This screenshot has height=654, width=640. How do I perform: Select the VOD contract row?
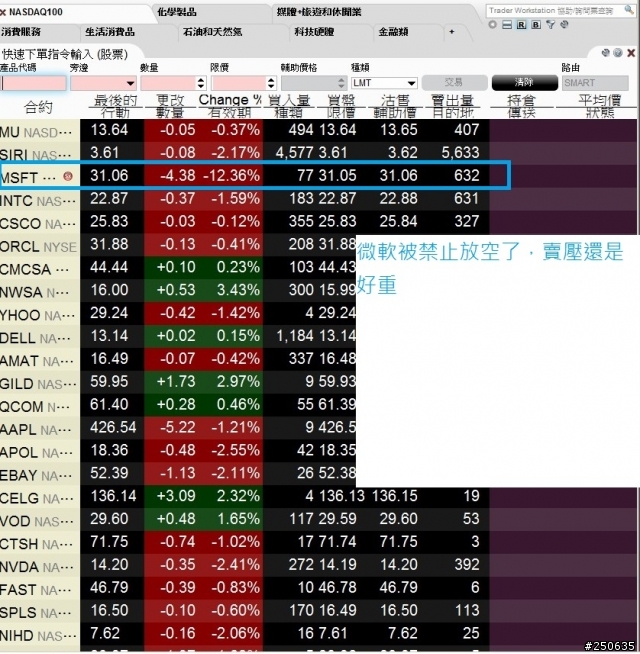[x=40, y=522]
